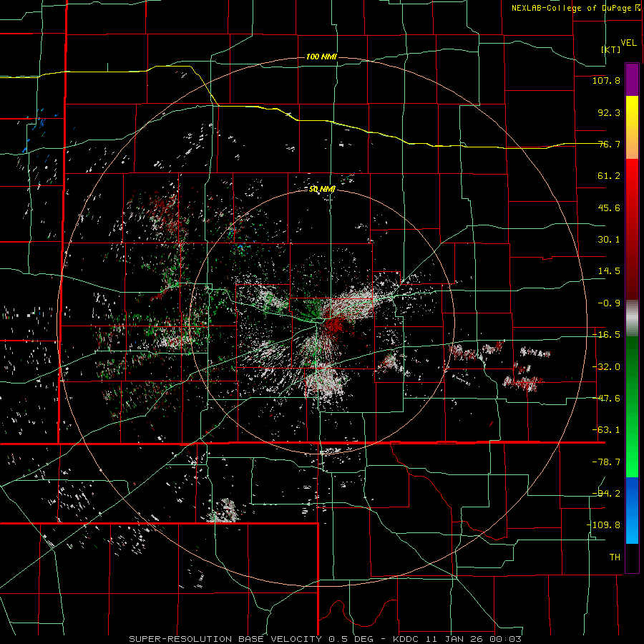Screen dimensions: 644x644
Task: Click the -63.1 velocity scale value
Action: [606, 430]
